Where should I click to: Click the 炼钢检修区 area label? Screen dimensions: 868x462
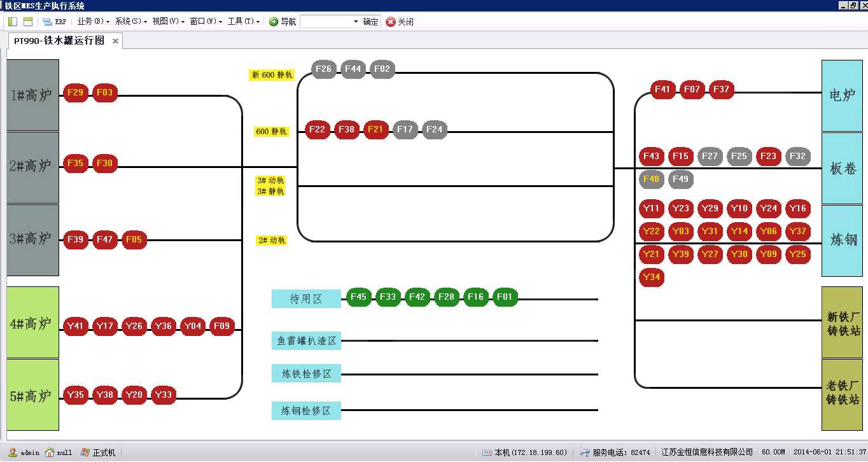click(306, 410)
